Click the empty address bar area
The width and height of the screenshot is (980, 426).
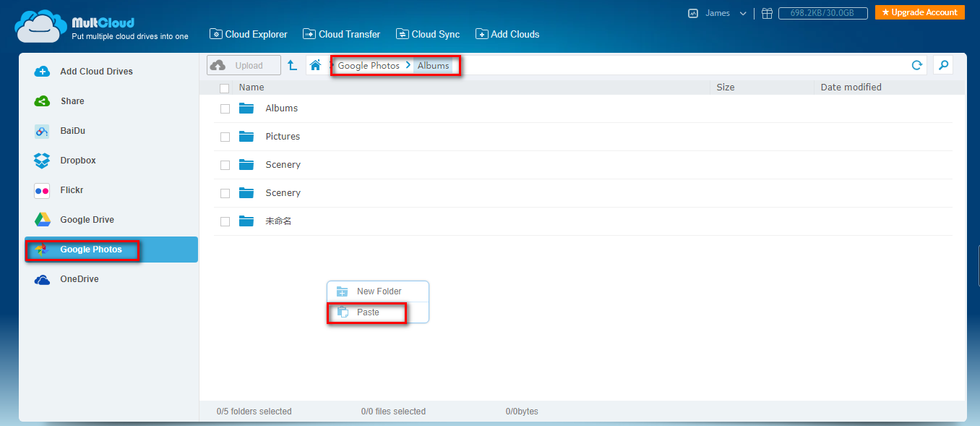pyautogui.click(x=683, y=65)
